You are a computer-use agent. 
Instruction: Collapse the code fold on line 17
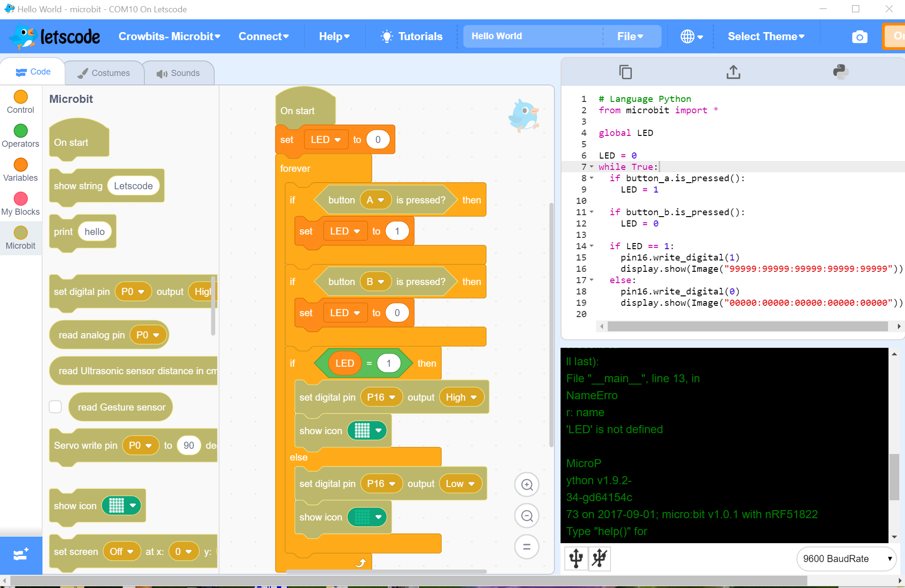[592, 280]
